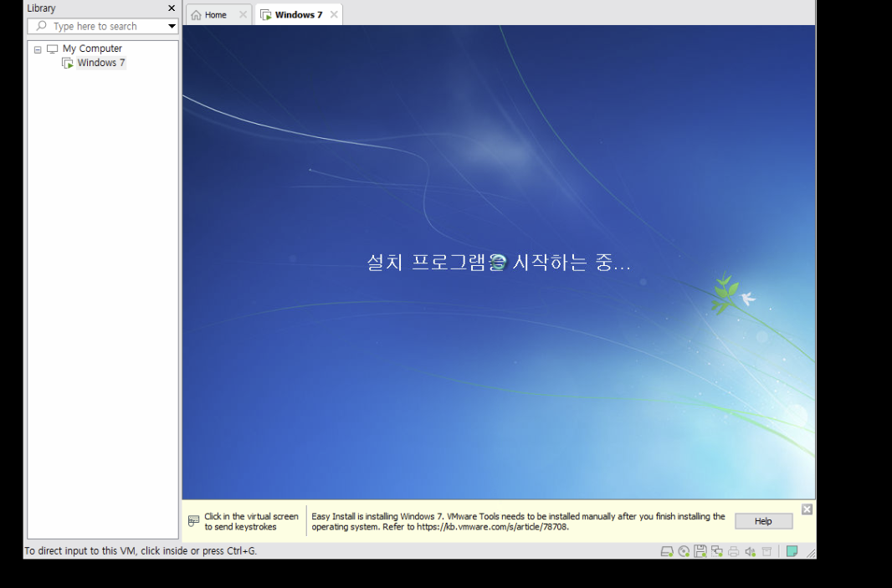
Task: Click the network adapter status icon
Action: 717,551
